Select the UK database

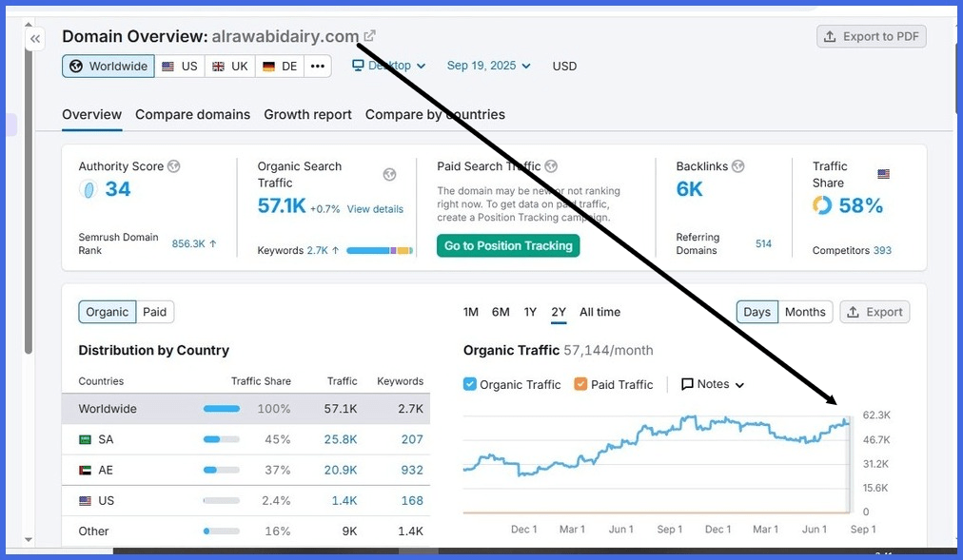point(229,67)
